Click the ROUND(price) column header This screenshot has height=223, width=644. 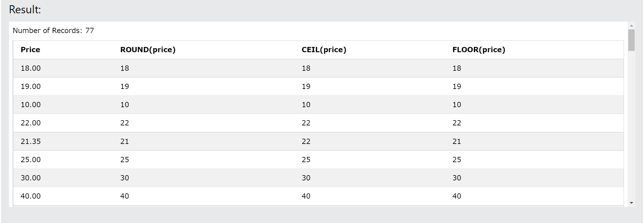tap(148, 50)
